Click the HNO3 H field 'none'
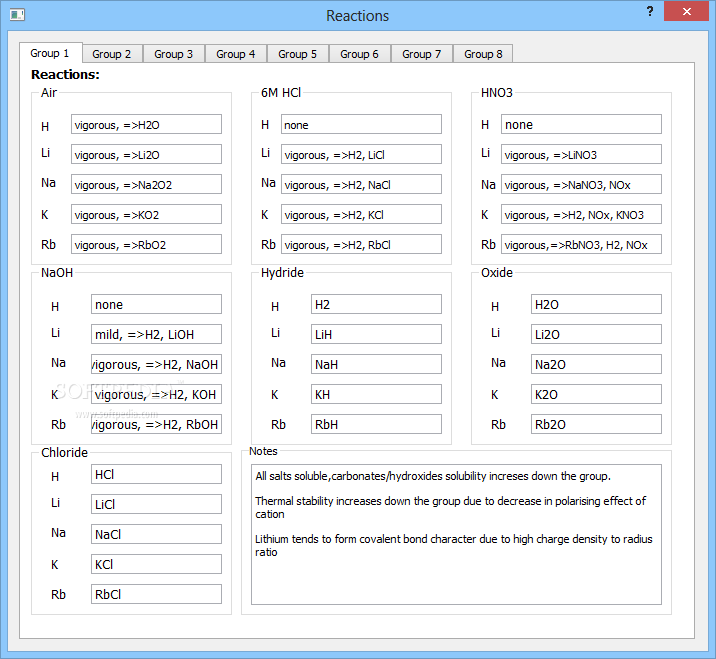This screenshot has height=659, width=716. pyautogui.click(x=581, y=124)
